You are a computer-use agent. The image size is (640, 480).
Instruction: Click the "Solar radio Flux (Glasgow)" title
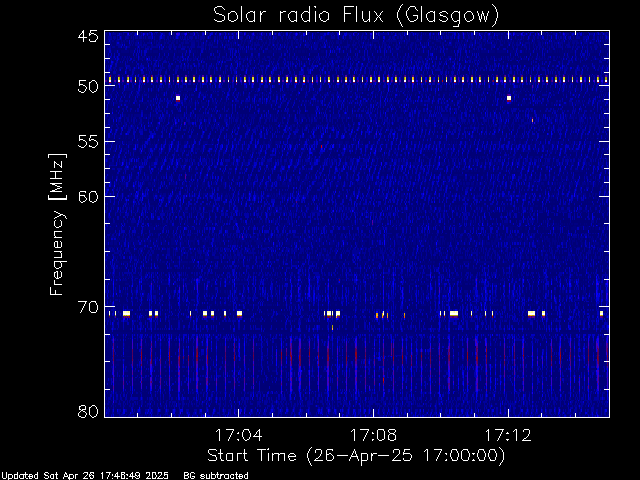(x=356, y=16)
